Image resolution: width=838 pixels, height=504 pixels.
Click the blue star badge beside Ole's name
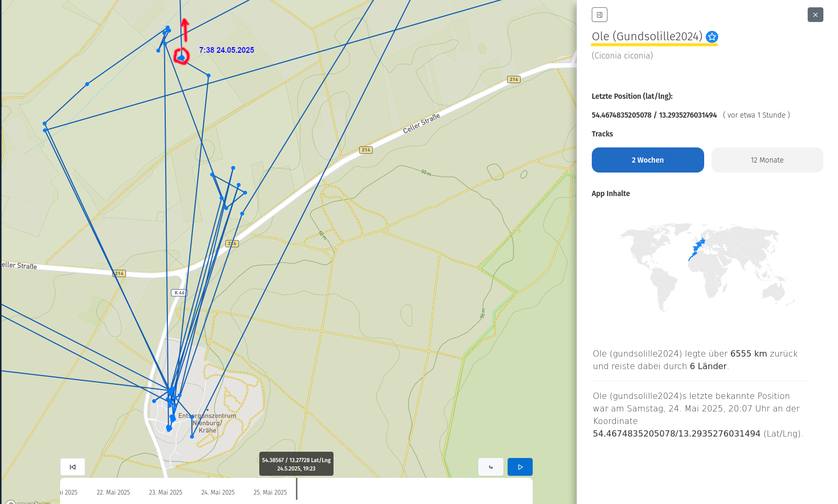pos(711,37)
